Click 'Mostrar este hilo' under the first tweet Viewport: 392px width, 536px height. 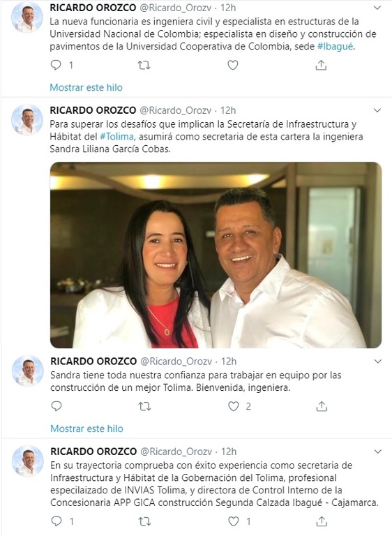click(x=86, y=87)
